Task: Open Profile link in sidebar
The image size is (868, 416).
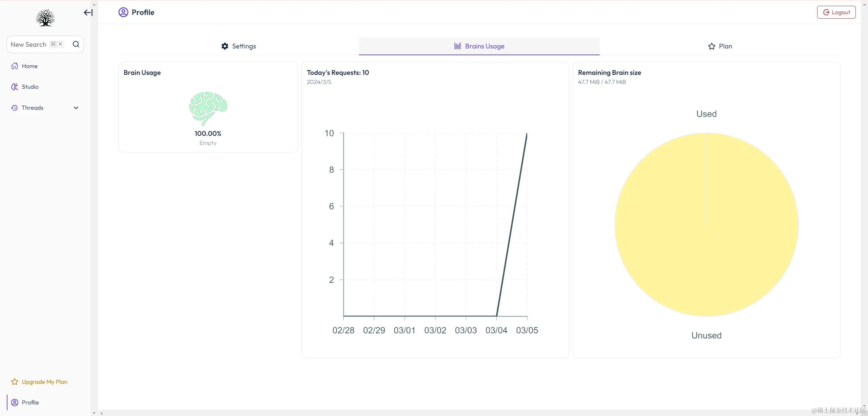Action: pos(30,402)
